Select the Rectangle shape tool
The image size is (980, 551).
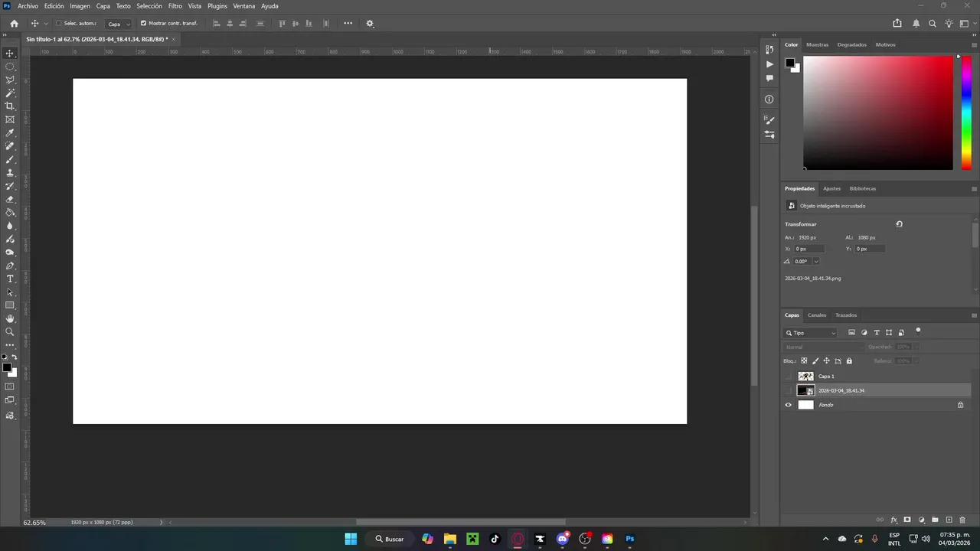click(10, 305)
